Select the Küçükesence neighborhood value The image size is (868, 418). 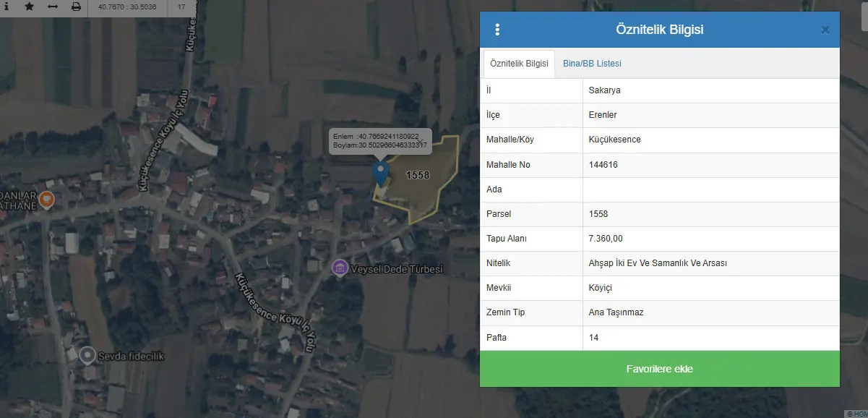(615, 140)
